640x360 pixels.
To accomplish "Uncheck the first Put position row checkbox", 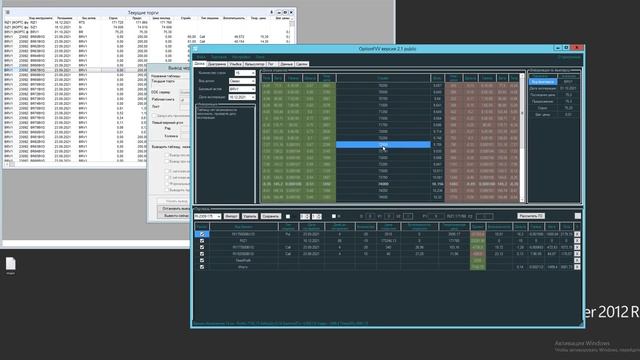I will click(202, 234).
